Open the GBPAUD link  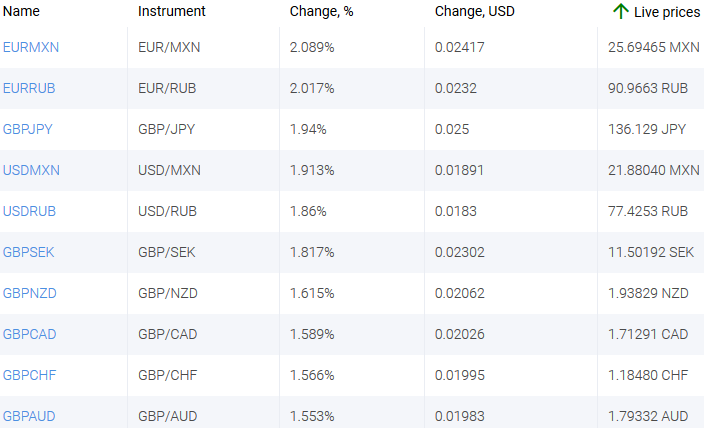[x=28, y=415]
